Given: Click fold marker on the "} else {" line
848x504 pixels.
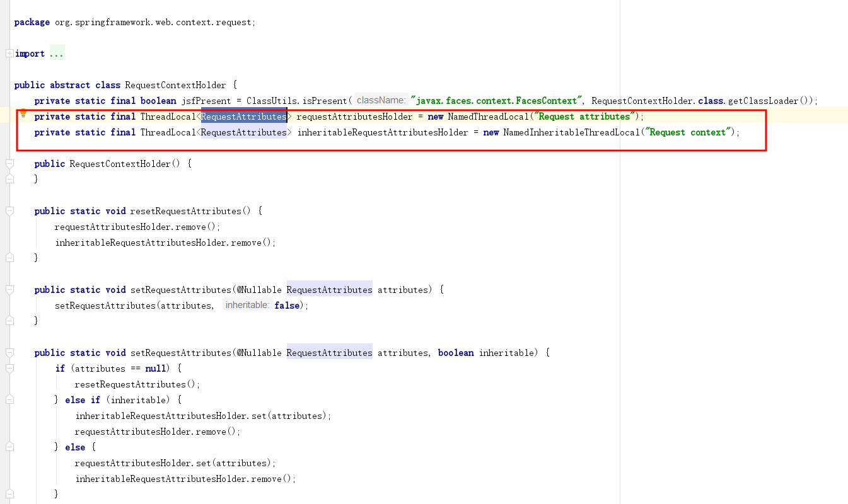Looking at the screenshot, I should [x=9, y=447].
